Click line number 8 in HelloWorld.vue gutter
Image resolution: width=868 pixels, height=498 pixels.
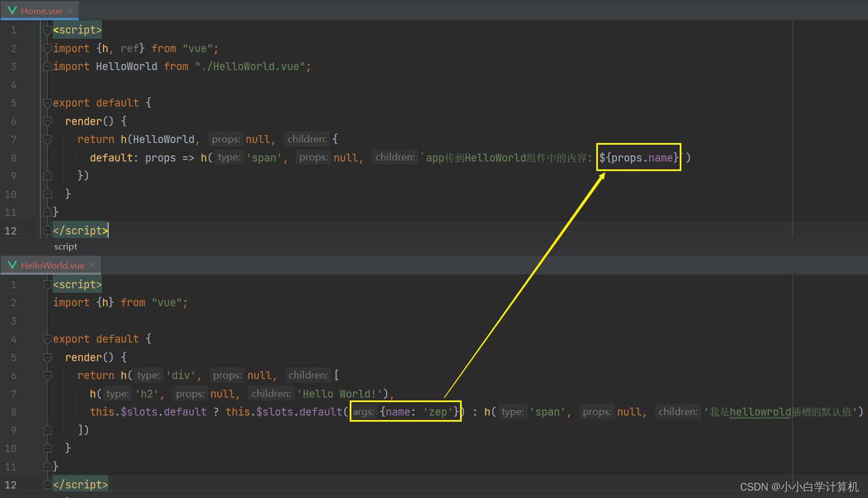13,412
